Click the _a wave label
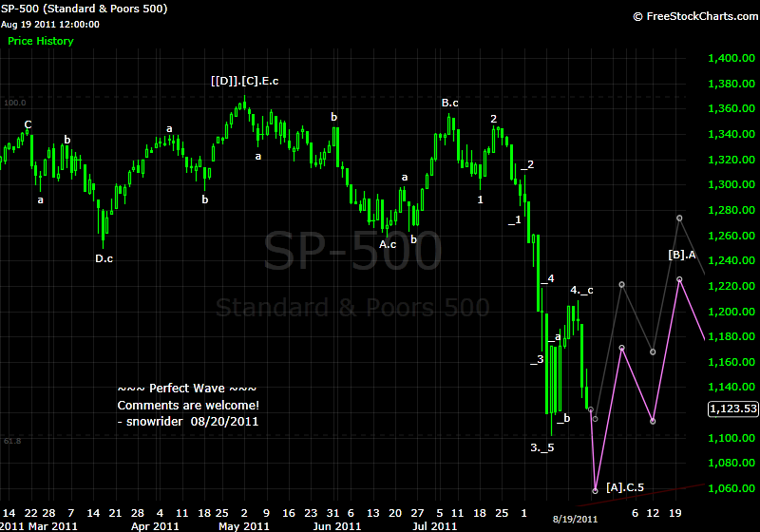 (555, 337)
